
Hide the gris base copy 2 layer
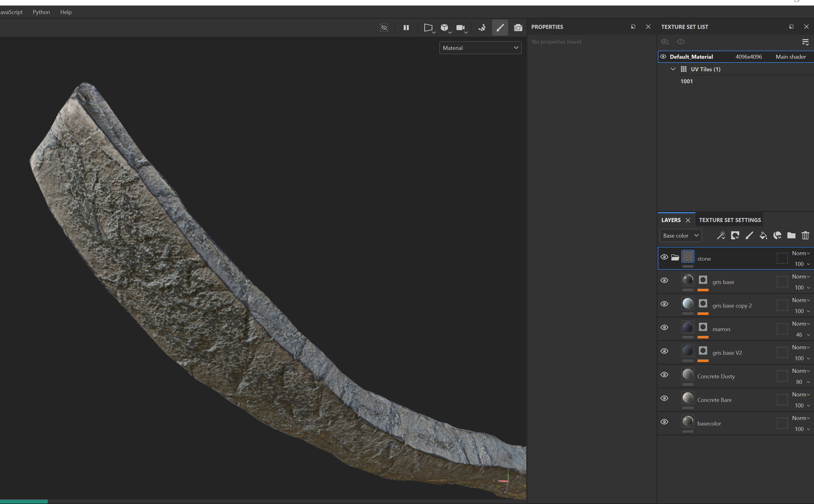pos(664,304)
